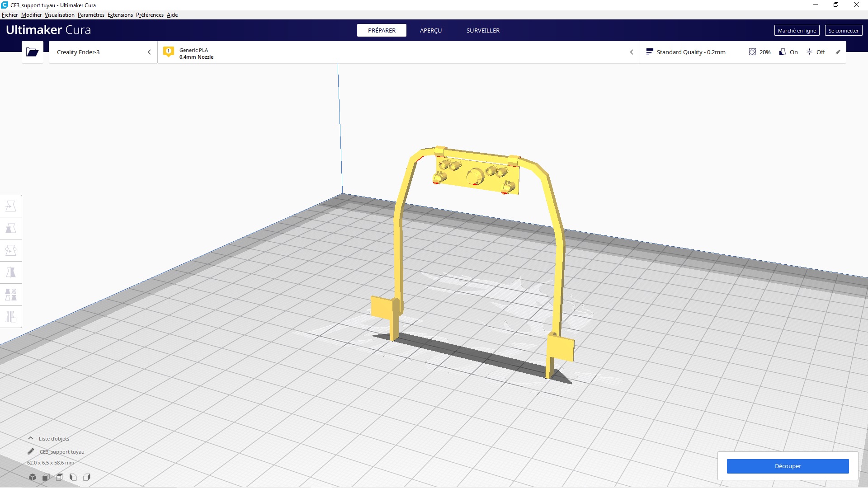Viewport: 868px width, 488px height.
Task: Select the Mirror tool in left toolbar
Action: point(11,272)
